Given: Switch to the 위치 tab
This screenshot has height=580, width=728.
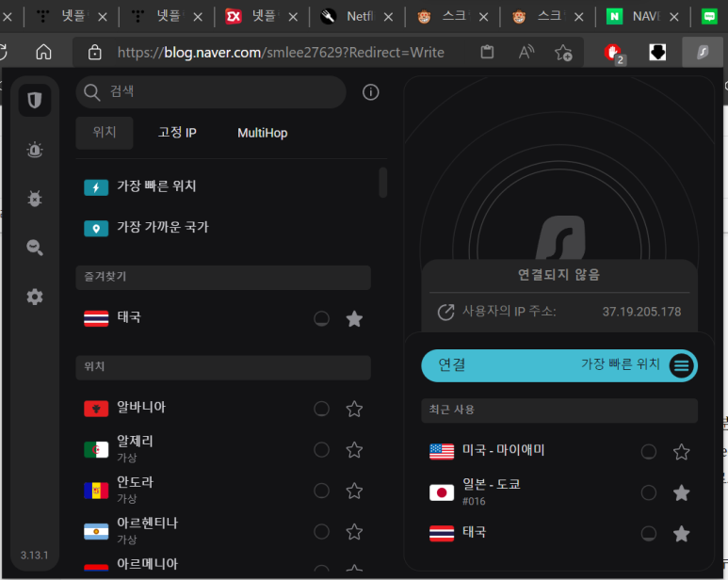Looking at the screenshot, I should tap(105, 133).
